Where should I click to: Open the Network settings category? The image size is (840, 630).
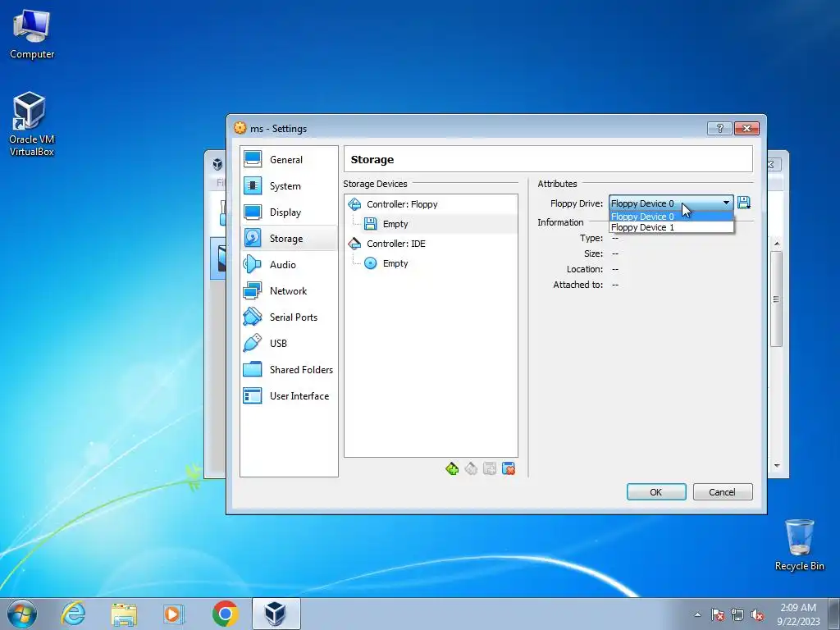[289, 291]
